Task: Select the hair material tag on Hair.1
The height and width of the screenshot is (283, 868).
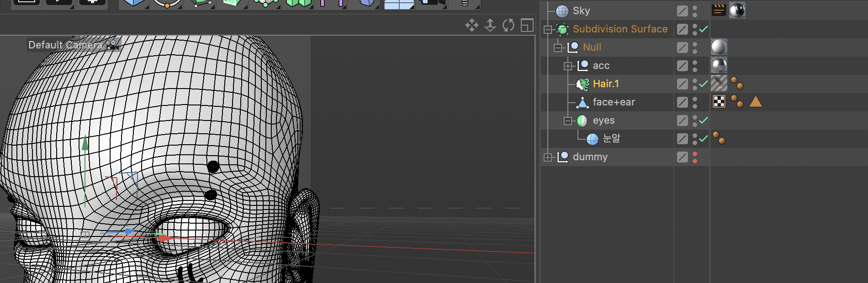Action: [719, 83]
